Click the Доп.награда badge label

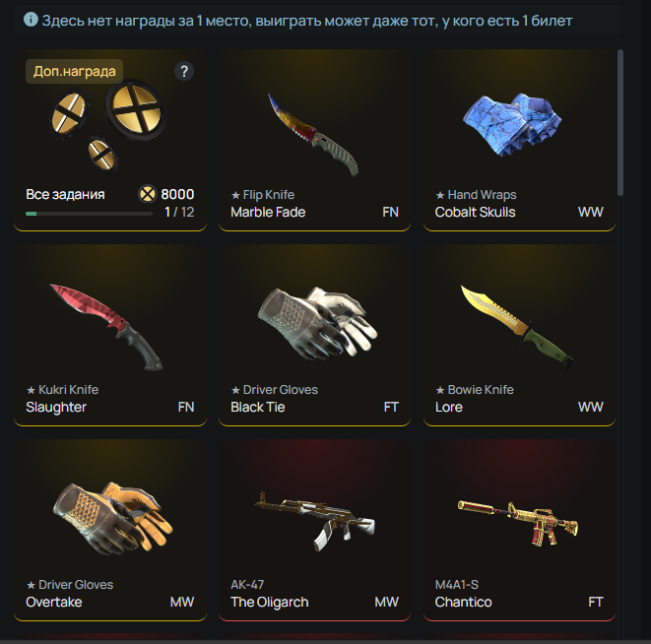(74, 72)
